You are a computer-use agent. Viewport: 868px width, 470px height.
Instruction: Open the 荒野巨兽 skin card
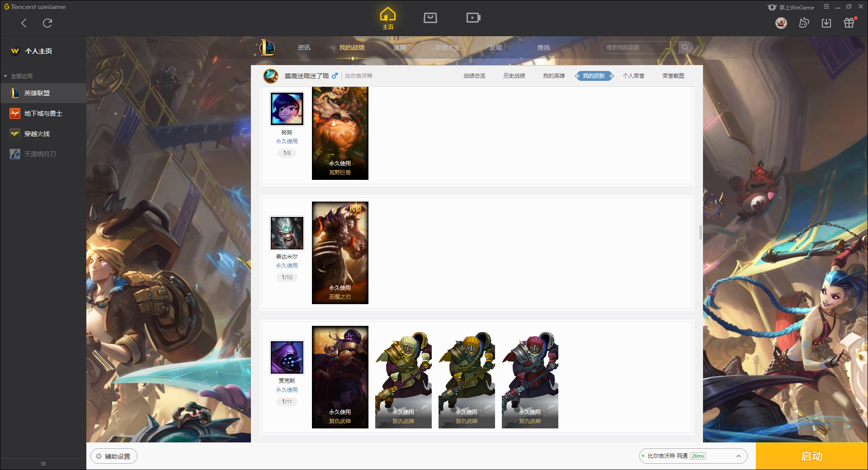coord(340,133)
